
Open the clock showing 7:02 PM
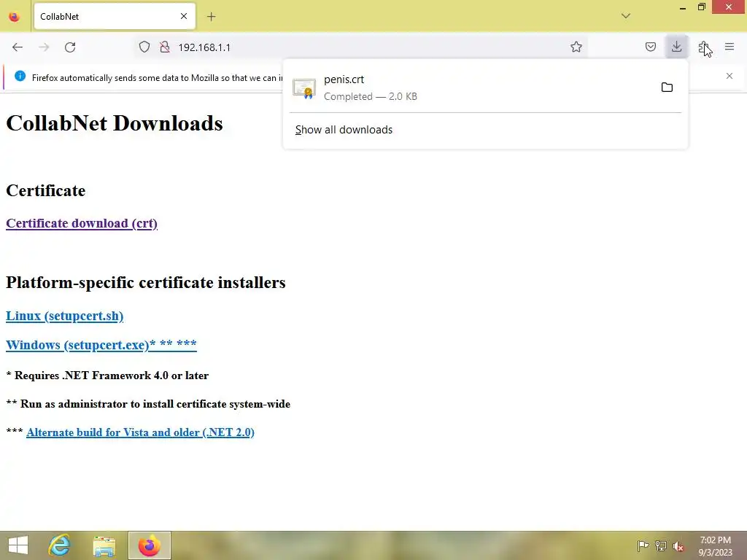coord(715,546)
